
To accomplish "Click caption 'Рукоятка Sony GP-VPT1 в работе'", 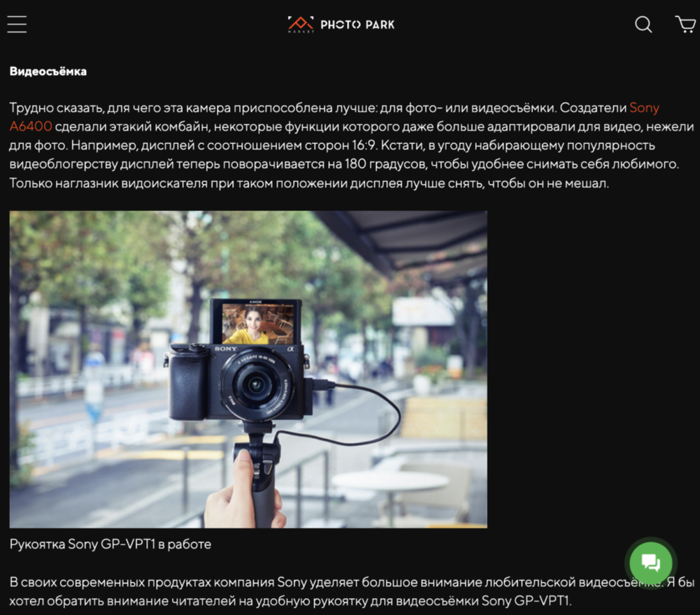I will point(110,544).
